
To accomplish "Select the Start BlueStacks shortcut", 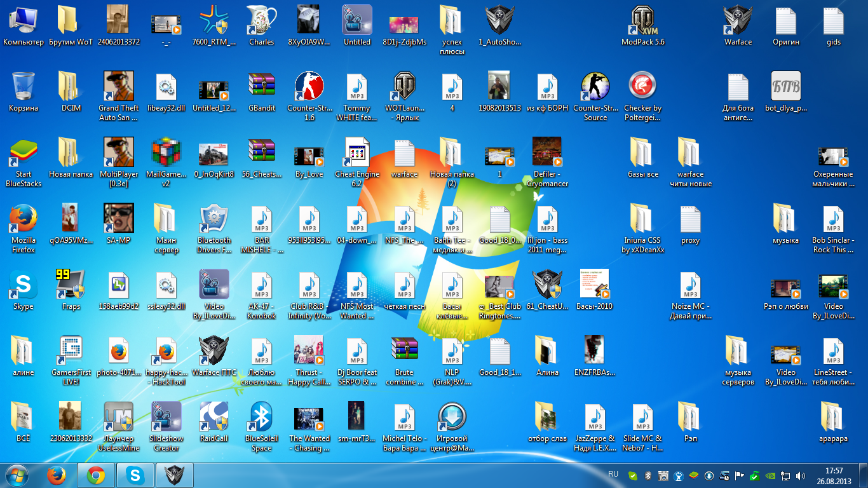I will [24, 153].
